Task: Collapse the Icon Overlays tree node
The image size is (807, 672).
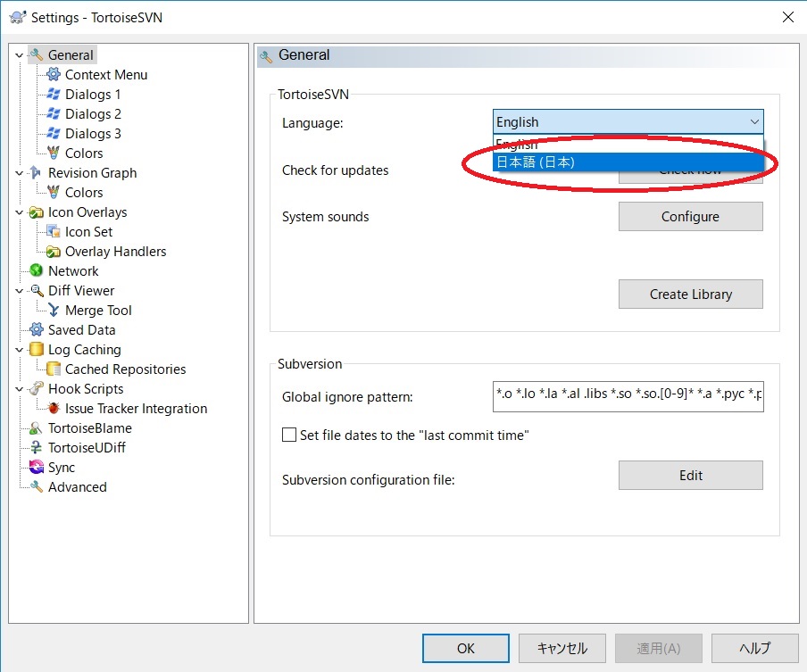Action: click(x=19, y=212)
